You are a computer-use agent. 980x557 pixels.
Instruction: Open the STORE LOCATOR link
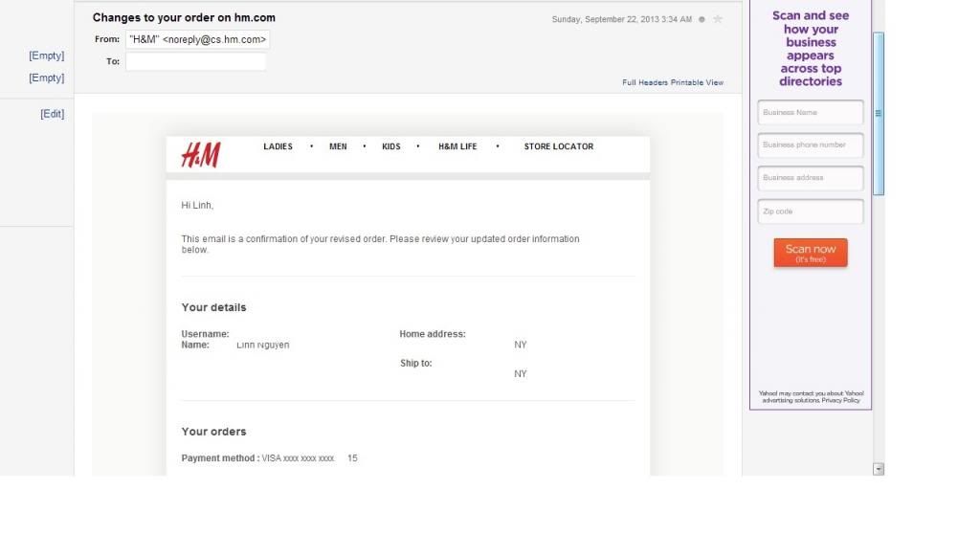click(558, 146)
